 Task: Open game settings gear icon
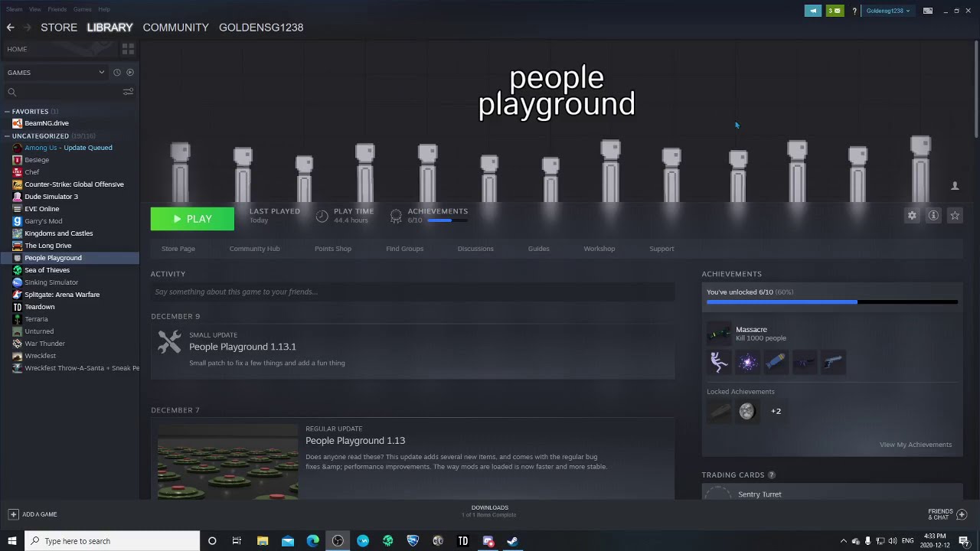912,216
